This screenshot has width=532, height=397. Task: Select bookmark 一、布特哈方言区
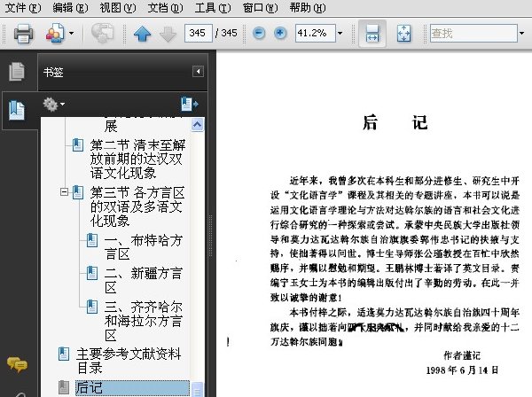[x=143, y=247]
